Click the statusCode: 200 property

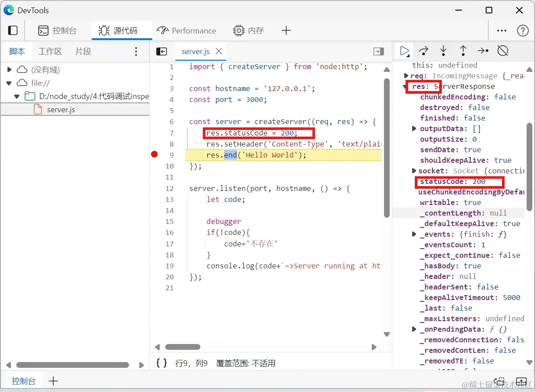click(x=453, y=181)
